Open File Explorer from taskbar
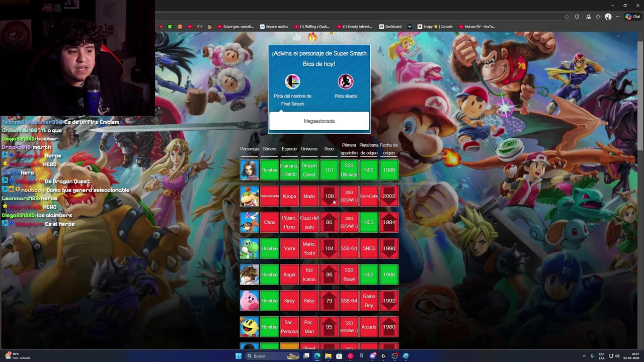 coord(328,356)
